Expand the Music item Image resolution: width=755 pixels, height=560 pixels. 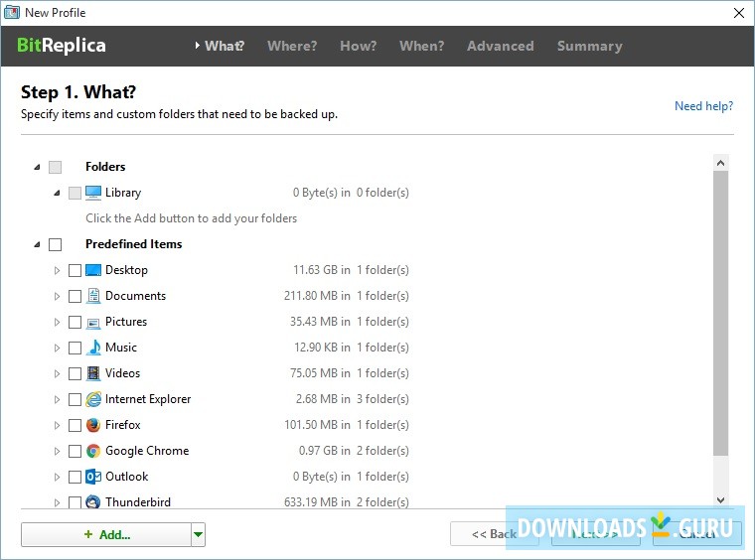(x=57, y=348)
